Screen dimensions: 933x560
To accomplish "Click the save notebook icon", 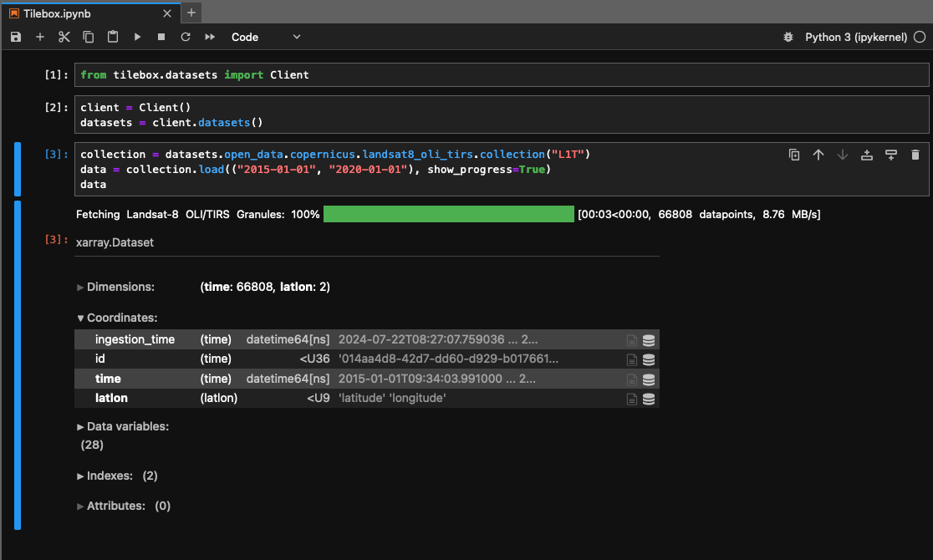I will 16,37.
